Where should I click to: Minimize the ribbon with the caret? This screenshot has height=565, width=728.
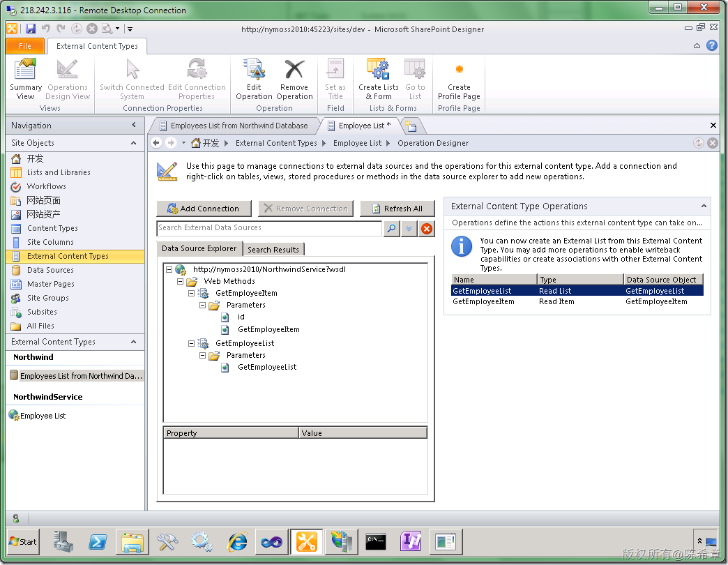pyautogui.click(x=697, y=45)
